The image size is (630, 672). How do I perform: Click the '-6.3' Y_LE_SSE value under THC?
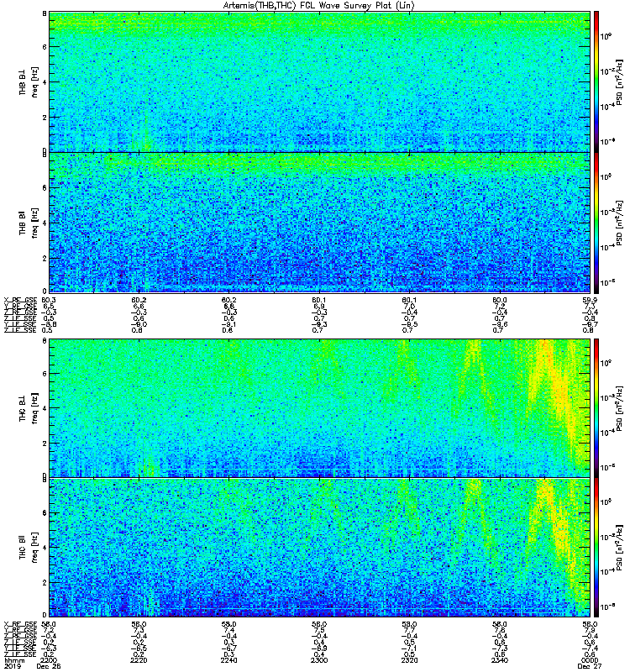(49, 648)
